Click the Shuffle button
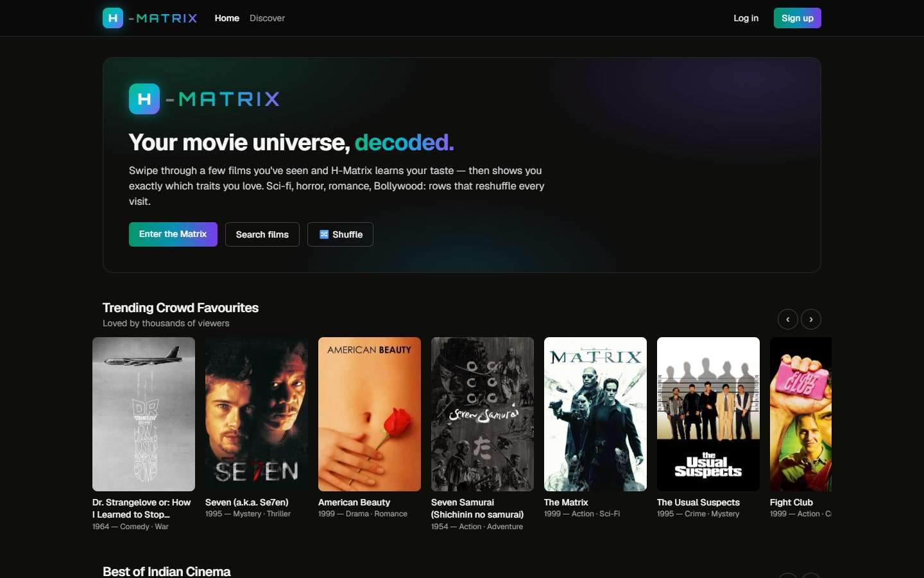 340,234
